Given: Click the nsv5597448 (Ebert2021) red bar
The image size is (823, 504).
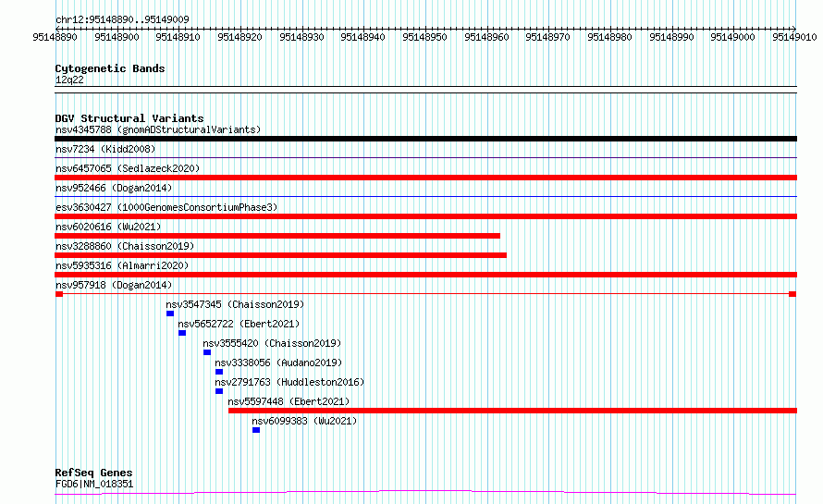Looking at the screenshot, I should pos(513,411).
